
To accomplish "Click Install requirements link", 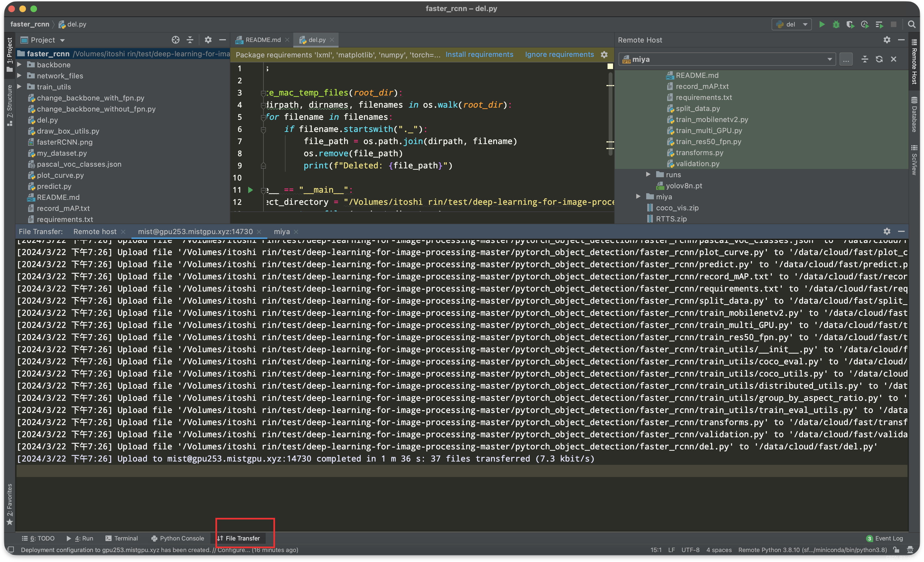I will (x=479, y=55).
